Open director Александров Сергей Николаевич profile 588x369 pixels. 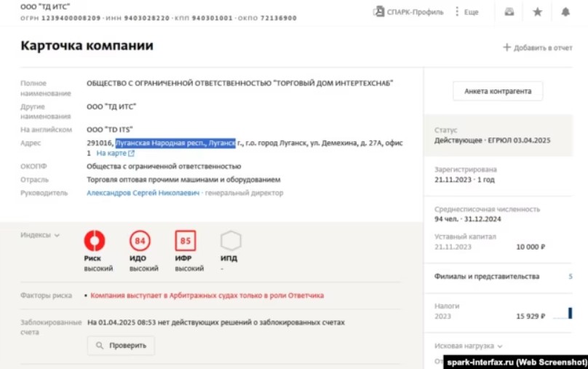click(143, 193)
